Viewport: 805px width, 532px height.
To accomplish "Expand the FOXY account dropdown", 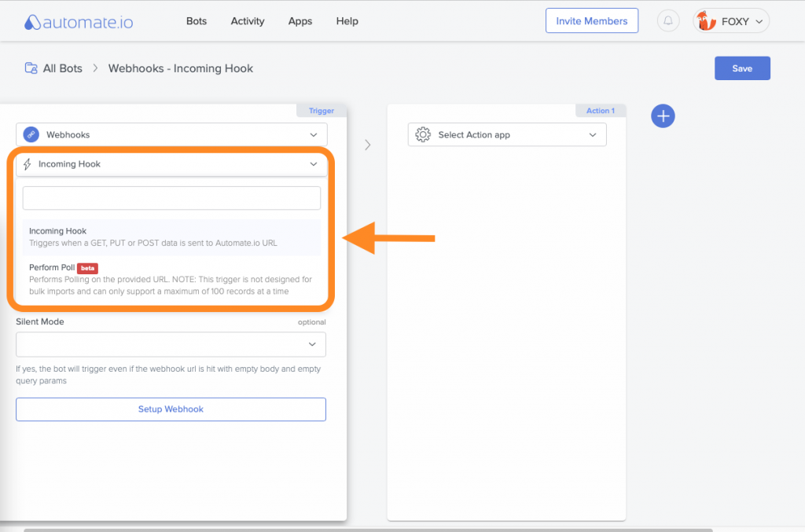I will coord(759,21).
